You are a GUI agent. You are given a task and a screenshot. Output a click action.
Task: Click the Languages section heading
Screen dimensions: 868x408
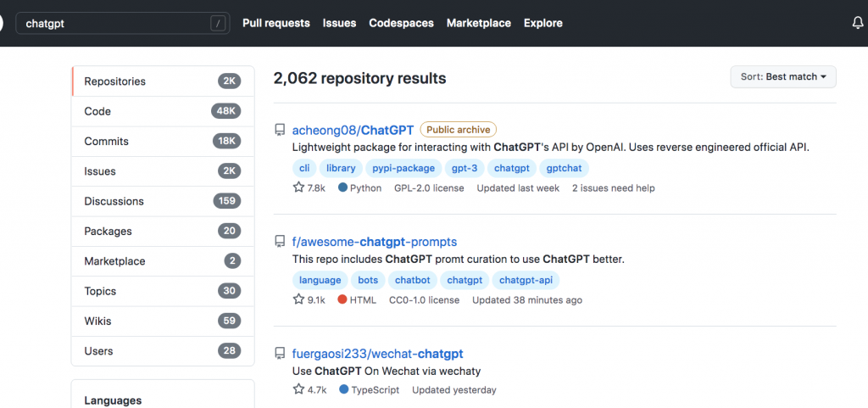pyautogui.click(x=113, y=400)
